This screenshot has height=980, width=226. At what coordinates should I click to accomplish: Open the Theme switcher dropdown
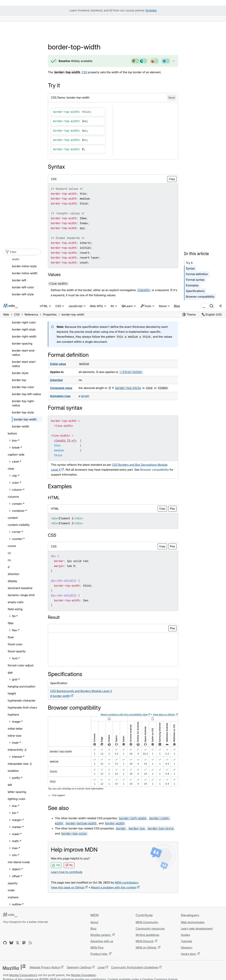[x=189, y=315]
